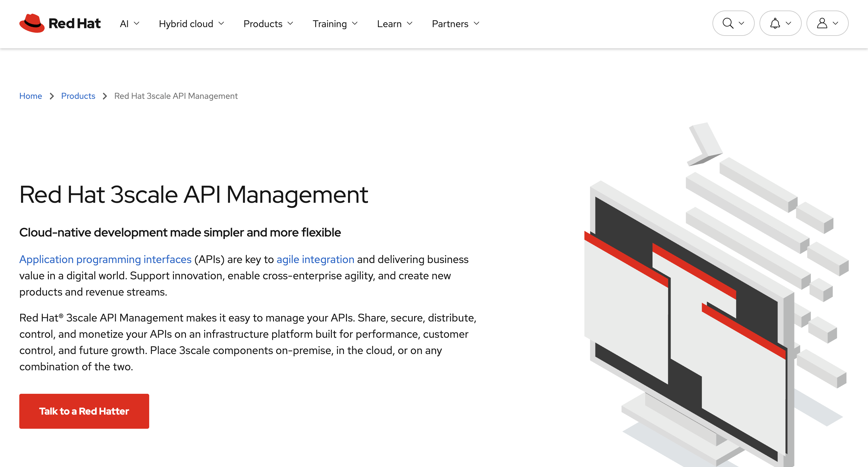
Task: Expand chevron beside search icon
Action: (x=741, y=23)
